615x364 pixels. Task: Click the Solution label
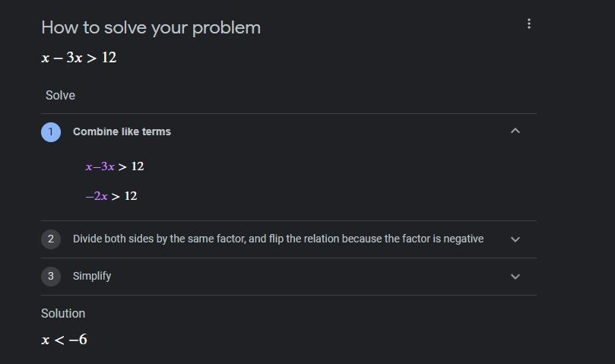(63, 313)
